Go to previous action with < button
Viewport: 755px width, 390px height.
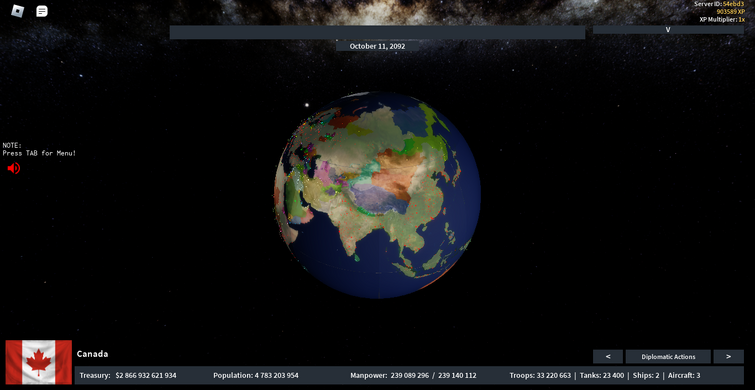point(608,356)
